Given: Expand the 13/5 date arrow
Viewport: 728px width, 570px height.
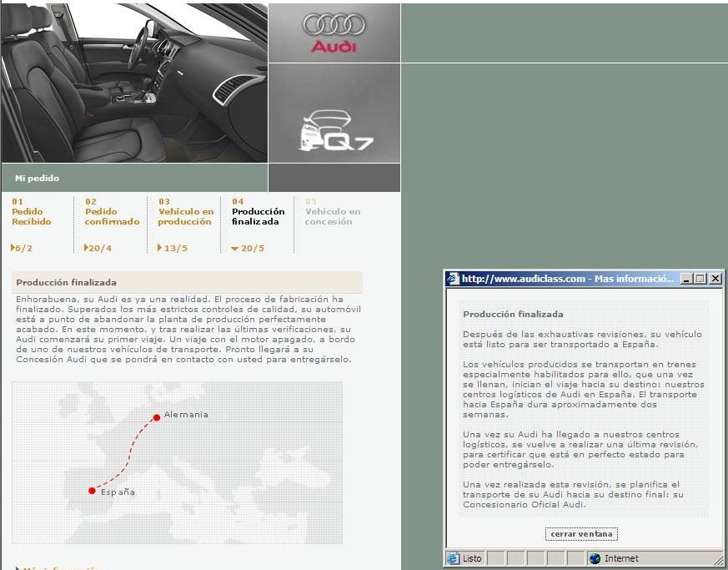Looking at the screenshot, I should tap(159, 248).
